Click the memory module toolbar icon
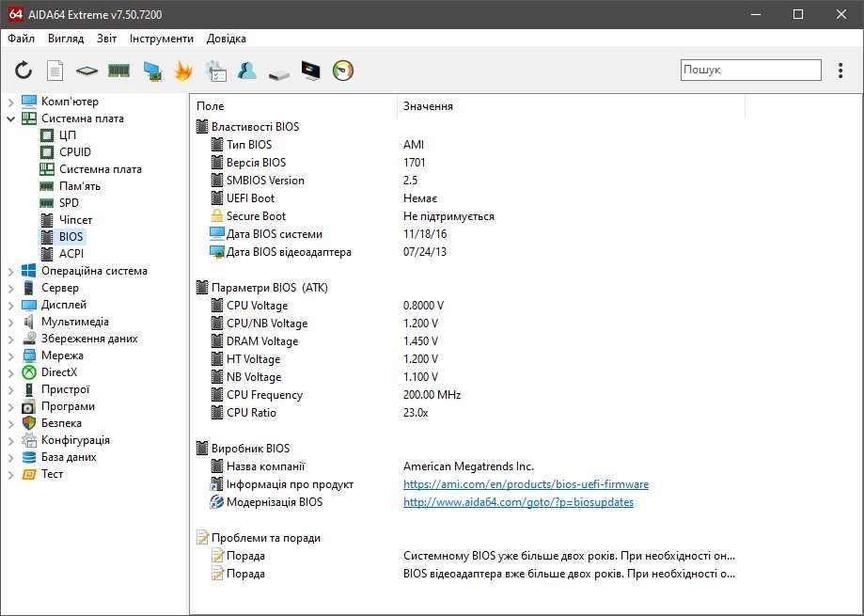Screen dimensions: 864x616 tap(119, 71)
